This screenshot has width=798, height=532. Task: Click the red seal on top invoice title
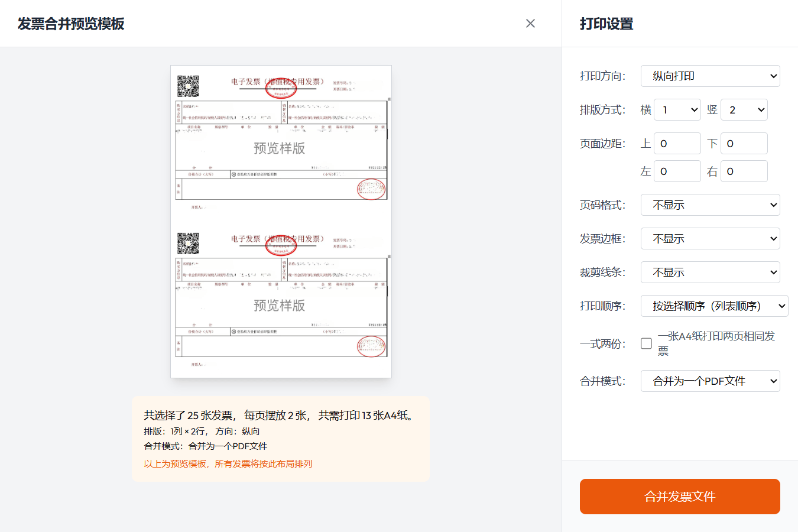[281, 88]
